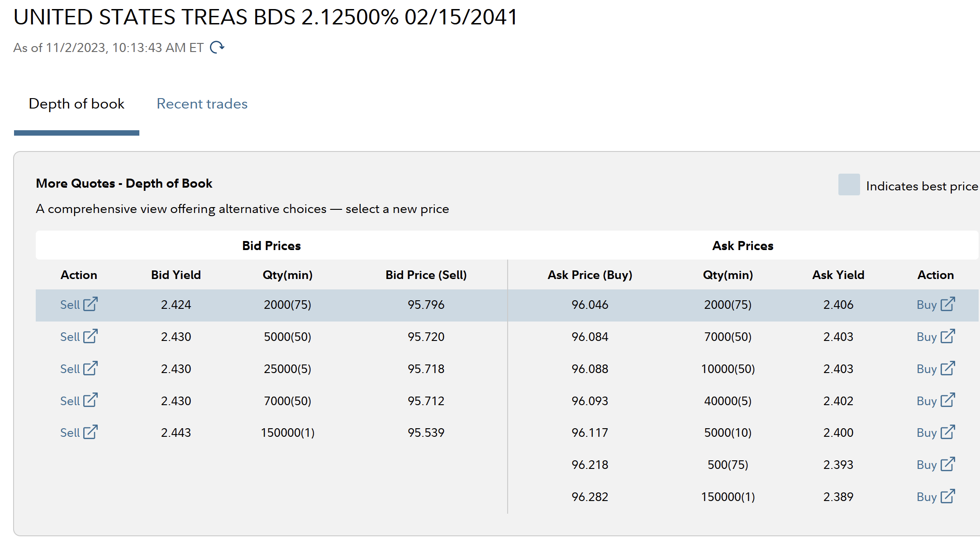Select the Depth of book tab
The image size is (980, 539).
[x=76, y=104]
